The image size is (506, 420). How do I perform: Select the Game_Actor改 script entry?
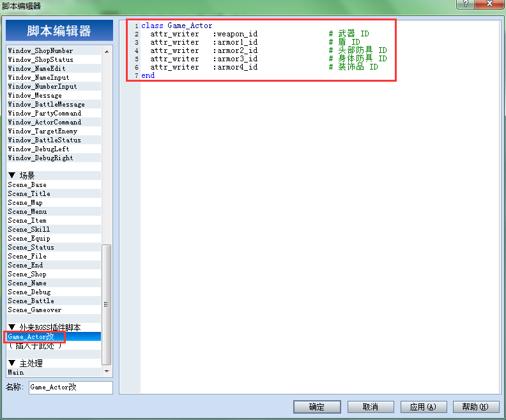tap(54, 336)
